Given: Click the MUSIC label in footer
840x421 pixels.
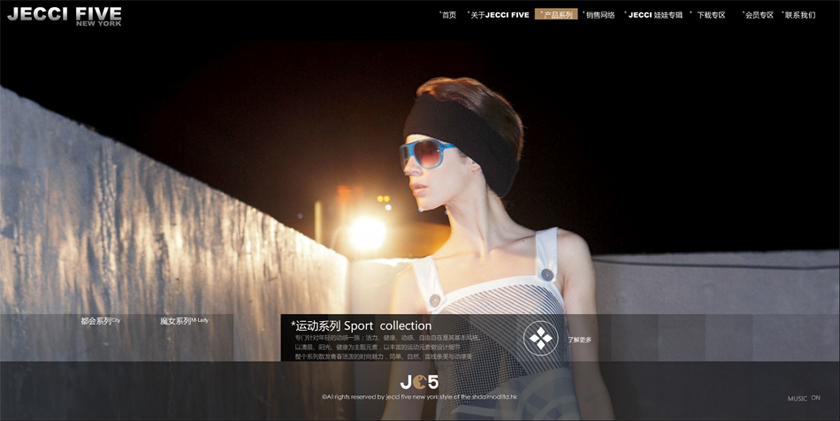Looking at the screenshot, I should tap(796, 398).
